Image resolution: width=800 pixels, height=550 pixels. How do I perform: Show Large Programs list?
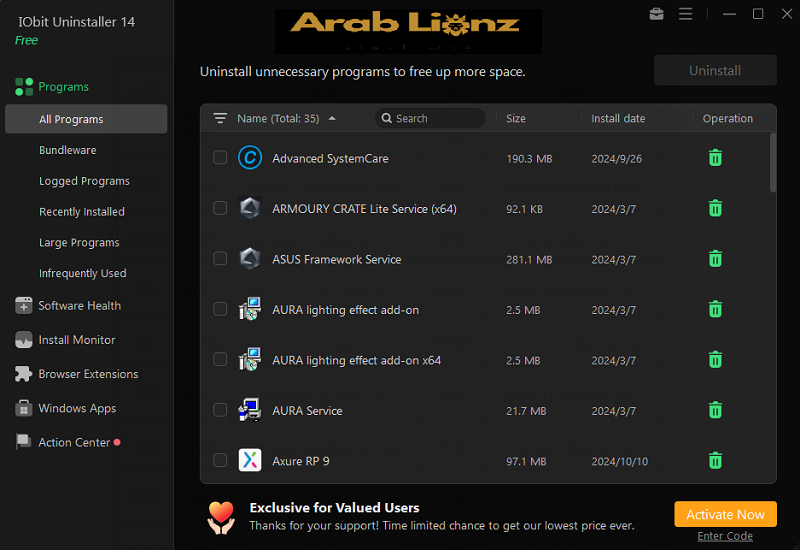tap(79, 242)
